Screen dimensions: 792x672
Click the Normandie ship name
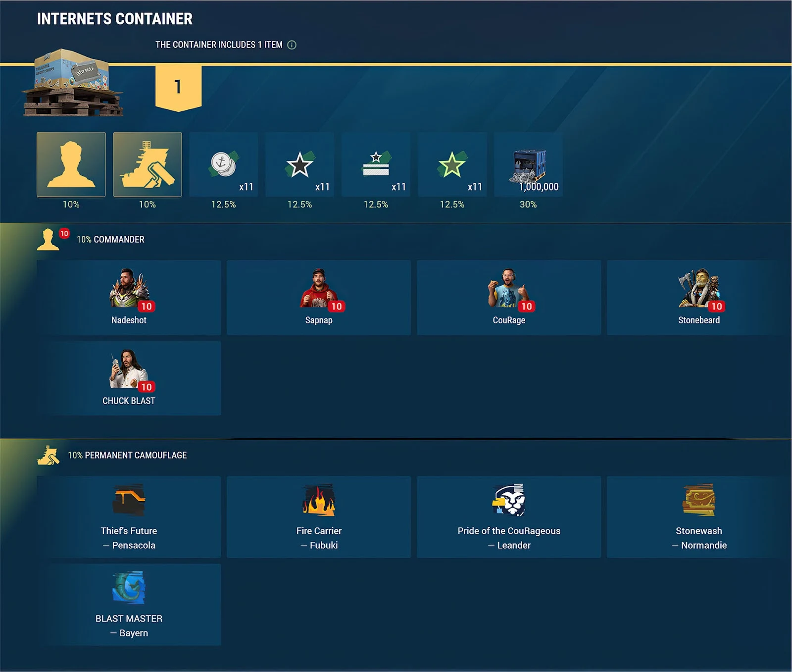tap(704, 545)
